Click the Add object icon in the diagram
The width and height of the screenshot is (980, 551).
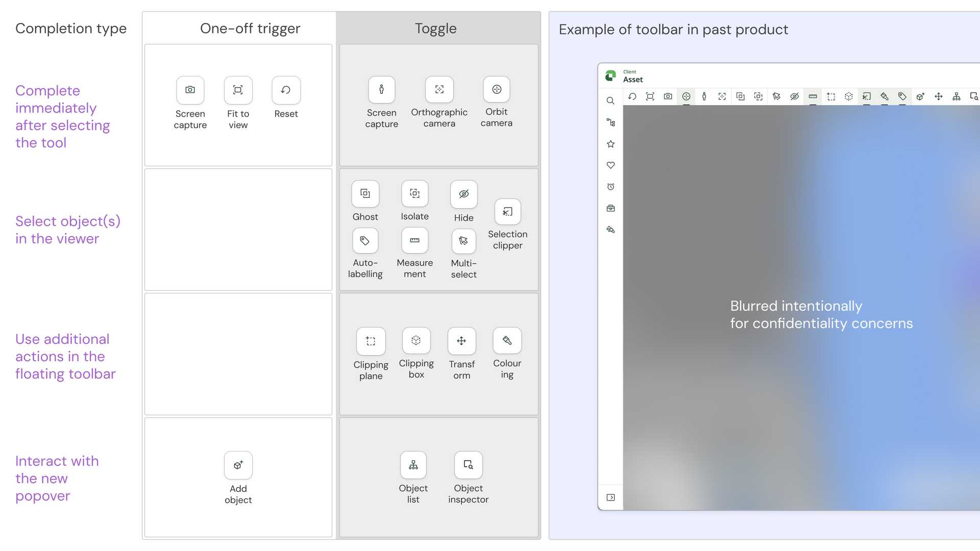tap(238, 465)
